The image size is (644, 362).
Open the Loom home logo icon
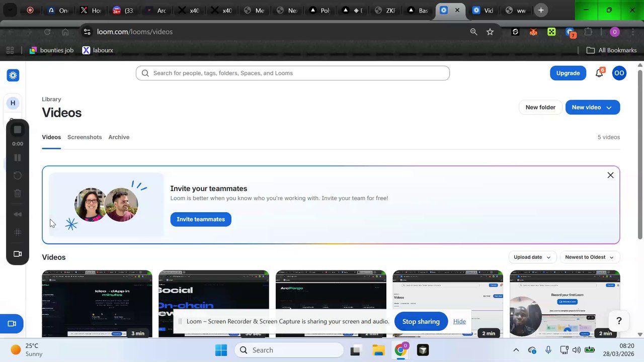click(13, 75)
